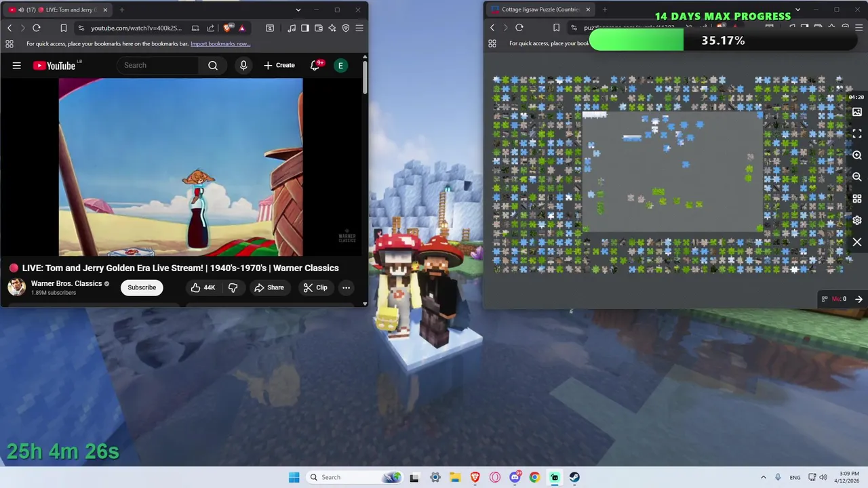Open the browser hamburger menu in YouTube window
This screenshot has height=488, width=868.
tap(359, 28)
